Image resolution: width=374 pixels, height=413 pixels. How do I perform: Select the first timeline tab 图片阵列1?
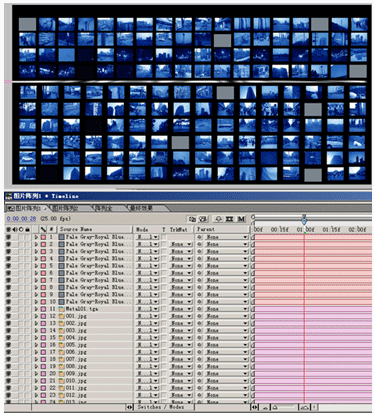click(27, 208)
